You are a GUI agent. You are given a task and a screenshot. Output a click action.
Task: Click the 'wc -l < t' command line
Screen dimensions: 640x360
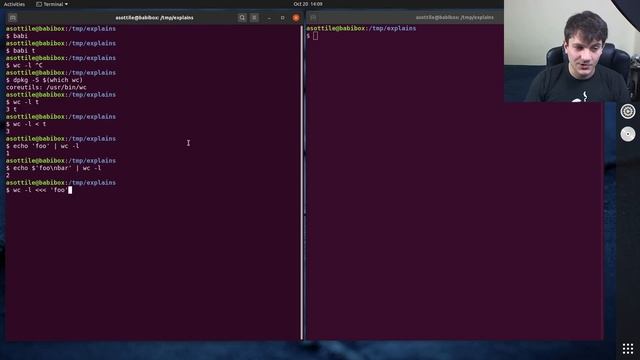[x=26, y=124]
